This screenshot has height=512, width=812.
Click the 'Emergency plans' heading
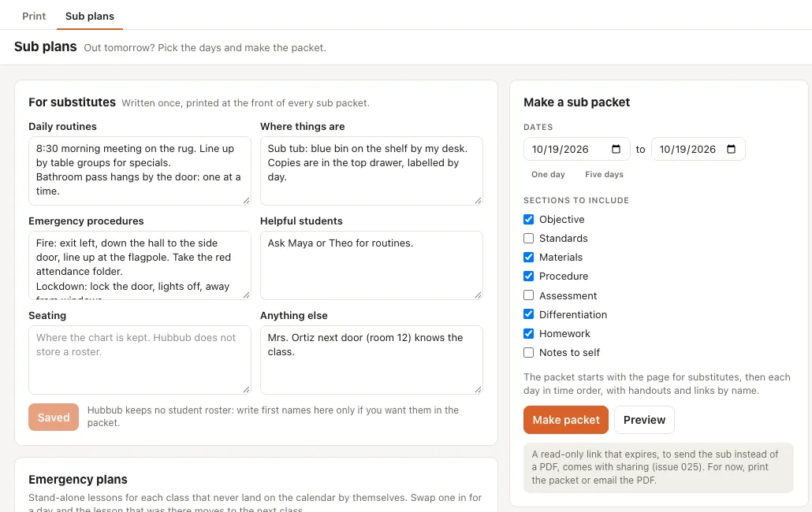(78, 480)
